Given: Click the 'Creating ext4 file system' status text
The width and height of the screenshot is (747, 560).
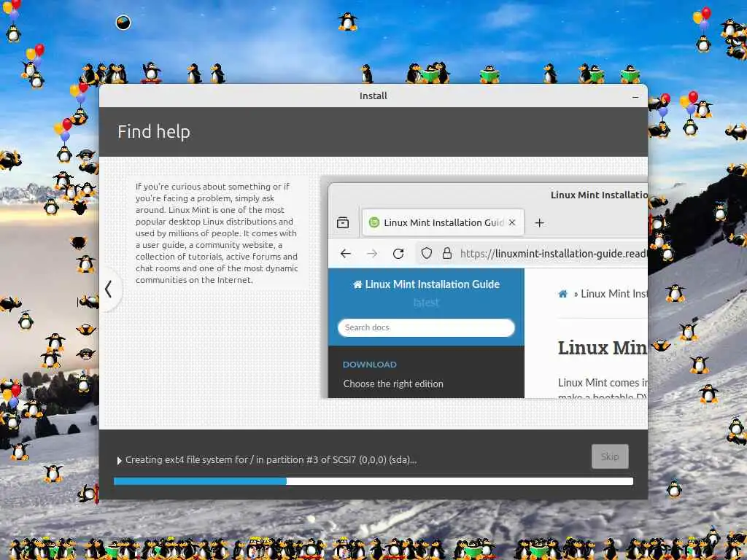Looking at the screenshot, I should tap(271, 460).
